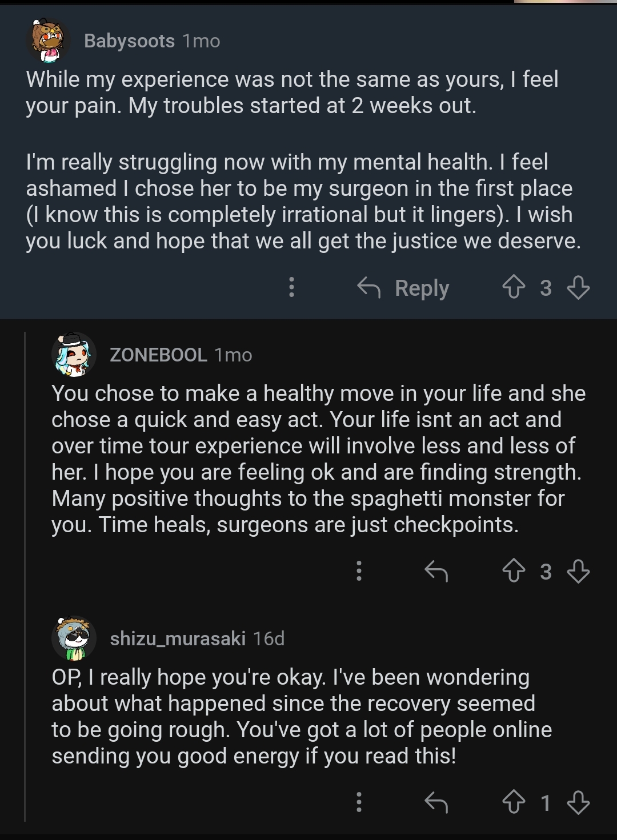Reply to ZONEBOOL's comment via arrow icon
This screenshot has height=840, width=617.
pos(436,571)
